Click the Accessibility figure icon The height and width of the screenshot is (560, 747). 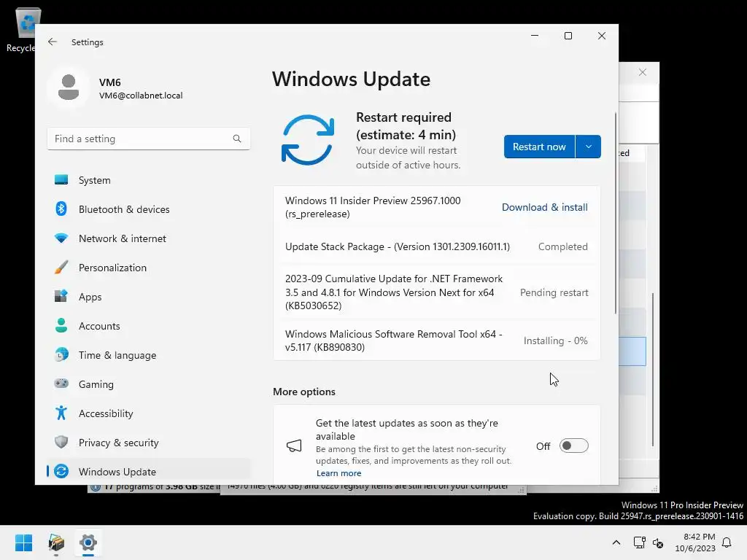tap(61, 413)
